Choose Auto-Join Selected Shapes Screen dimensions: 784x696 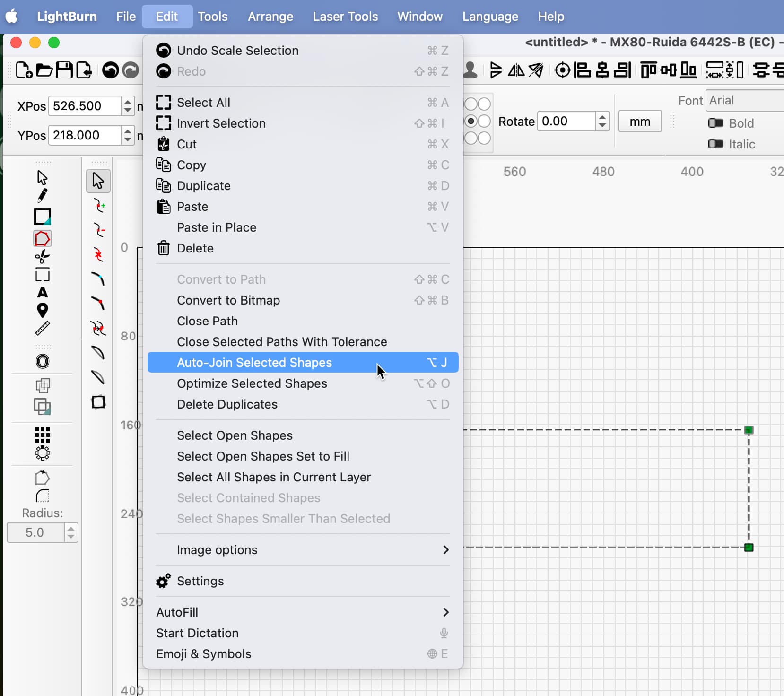point(303,363)
